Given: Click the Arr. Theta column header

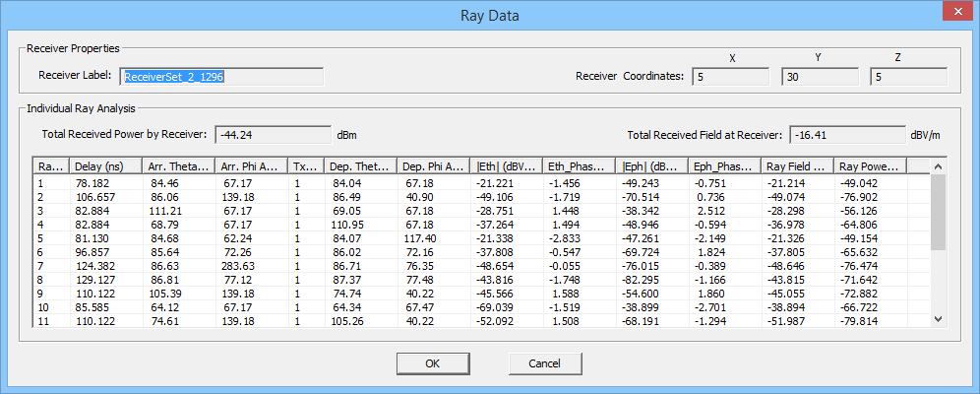Looking at the screenshot, I should click(180, 166).
